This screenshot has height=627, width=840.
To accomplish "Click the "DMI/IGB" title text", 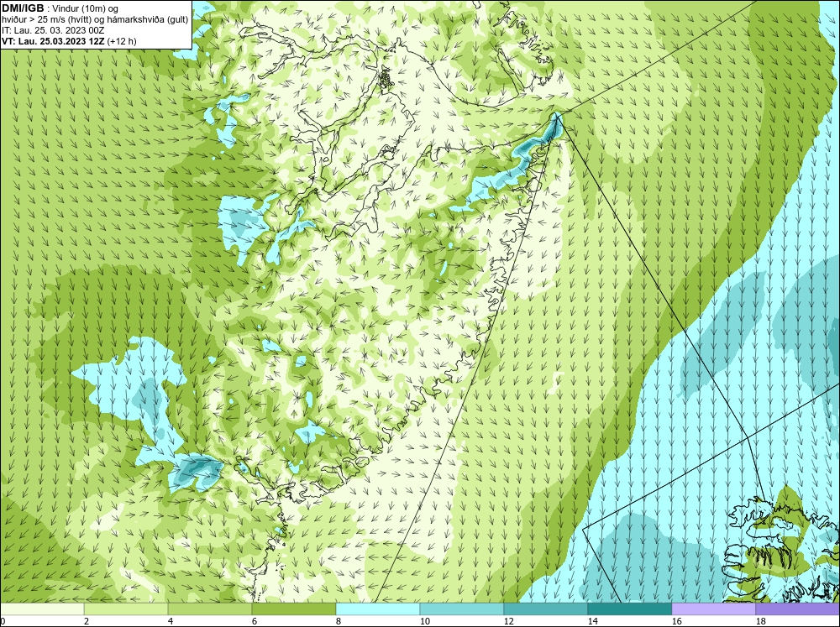I will tap(23, 8).
